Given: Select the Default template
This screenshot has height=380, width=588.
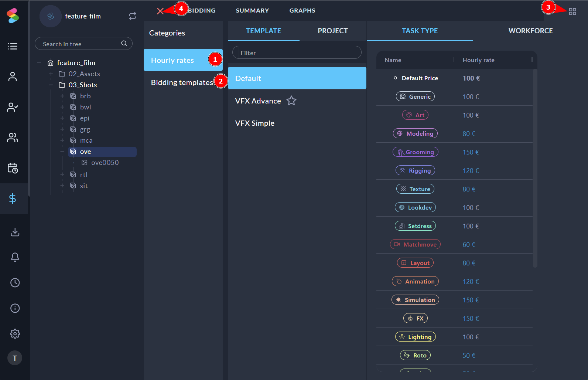Looking at the screenshot, I should pos(297,78).
